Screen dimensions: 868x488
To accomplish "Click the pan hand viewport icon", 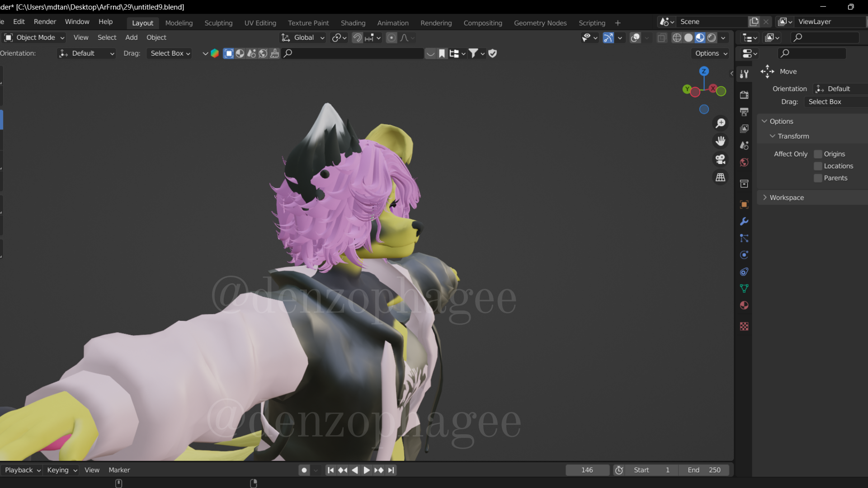I will [x=721, y=141].
